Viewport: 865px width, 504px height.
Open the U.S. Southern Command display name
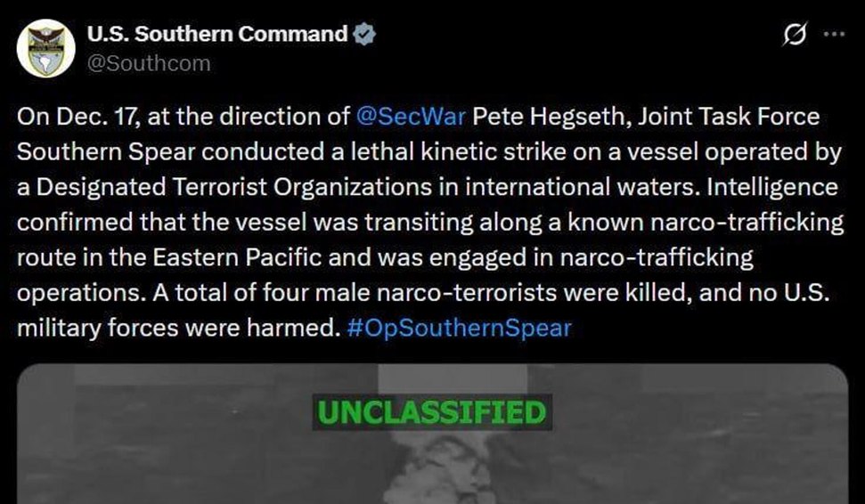tap(217, 35)
